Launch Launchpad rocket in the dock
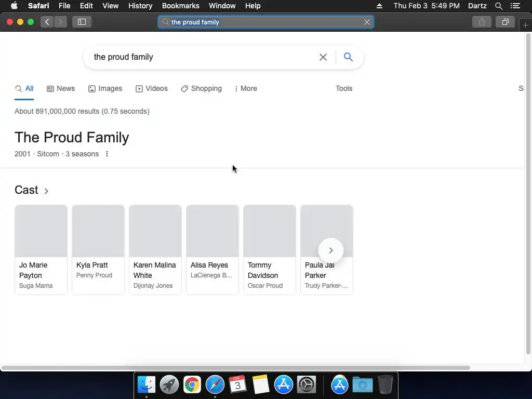Image resolution: width=532 pixels, height=399 pixels. pyautogui.click(x=169, y=385)
